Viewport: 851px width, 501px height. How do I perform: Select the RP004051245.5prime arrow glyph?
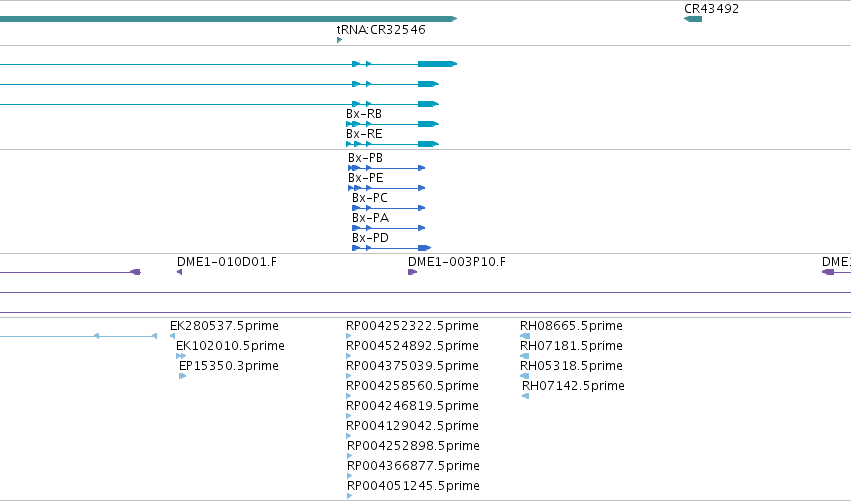tap(350, 496)
